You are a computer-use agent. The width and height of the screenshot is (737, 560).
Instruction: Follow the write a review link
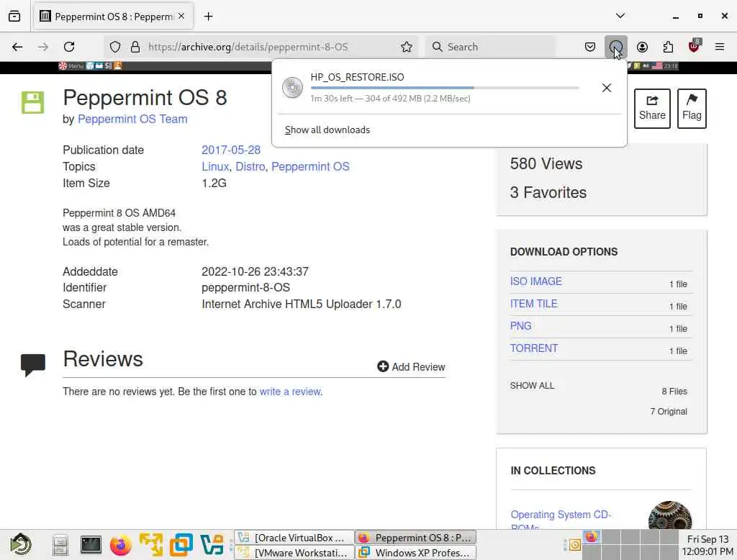point(290,391)
